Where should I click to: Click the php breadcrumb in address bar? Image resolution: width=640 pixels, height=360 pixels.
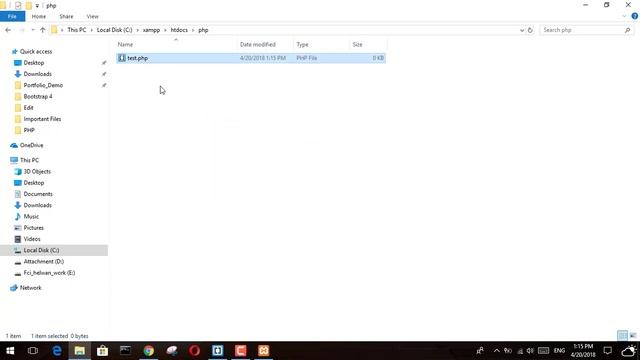[x=203, y=30]
